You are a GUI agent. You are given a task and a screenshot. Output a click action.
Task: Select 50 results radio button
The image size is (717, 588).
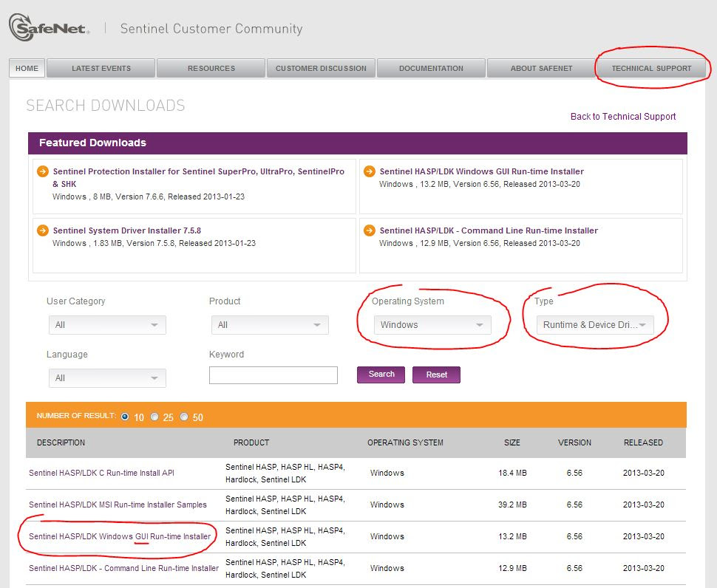[x=184, y=417]
